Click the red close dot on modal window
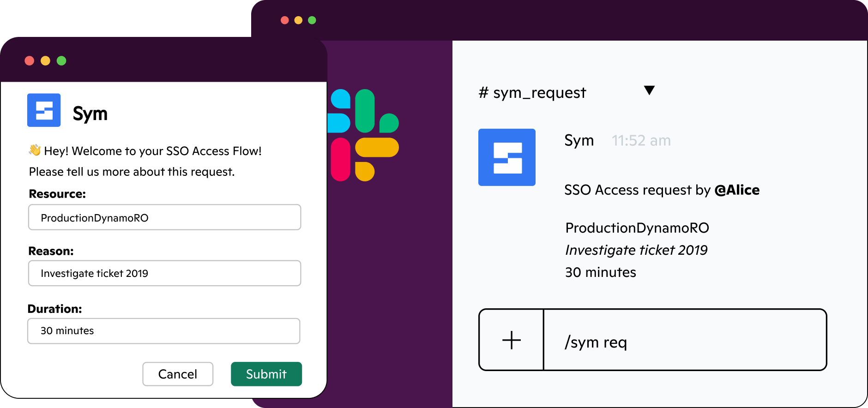This screenshot has height=408, width=868. pos(30,61)
